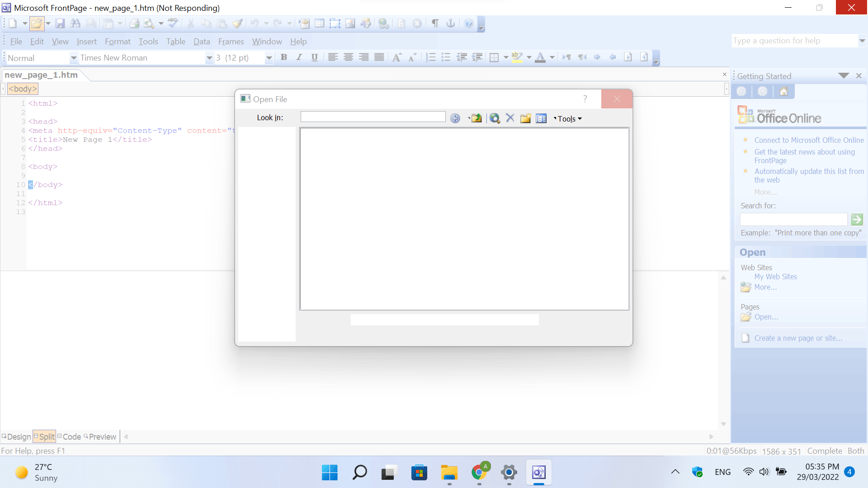Open the Format menu
The image size is (868, 488).
pyautogui.click(x=118, y=42)
